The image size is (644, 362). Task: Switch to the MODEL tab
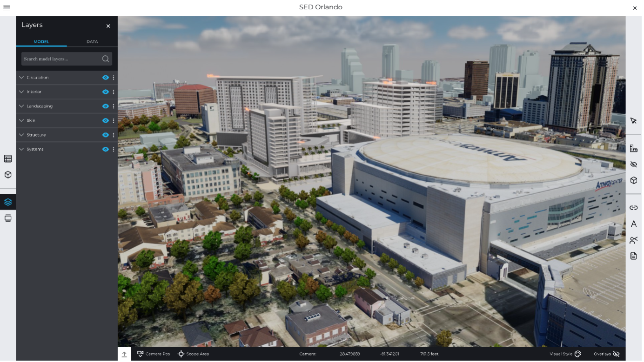click(41, 42)
